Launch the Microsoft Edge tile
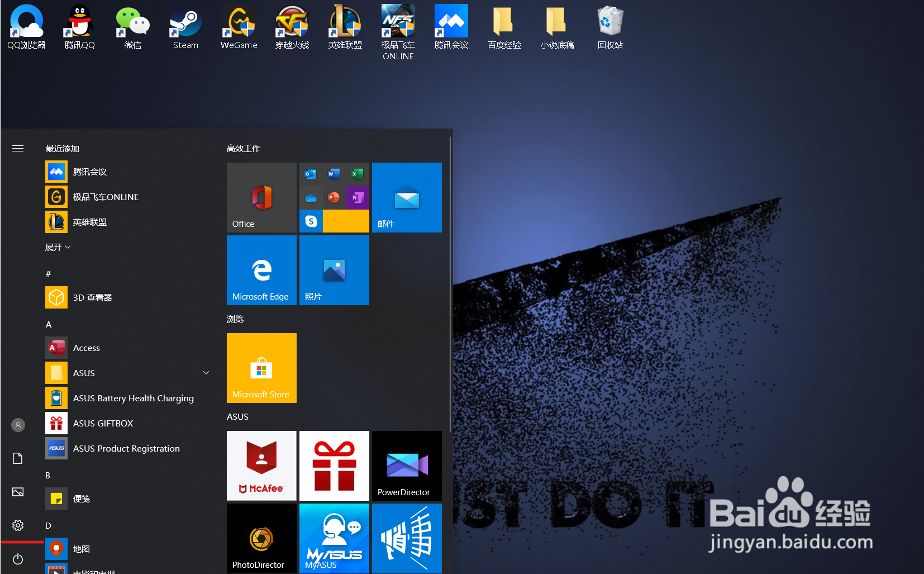Viewport: 924px width, 574px height. pyautogui.click(x=261, y=270)
